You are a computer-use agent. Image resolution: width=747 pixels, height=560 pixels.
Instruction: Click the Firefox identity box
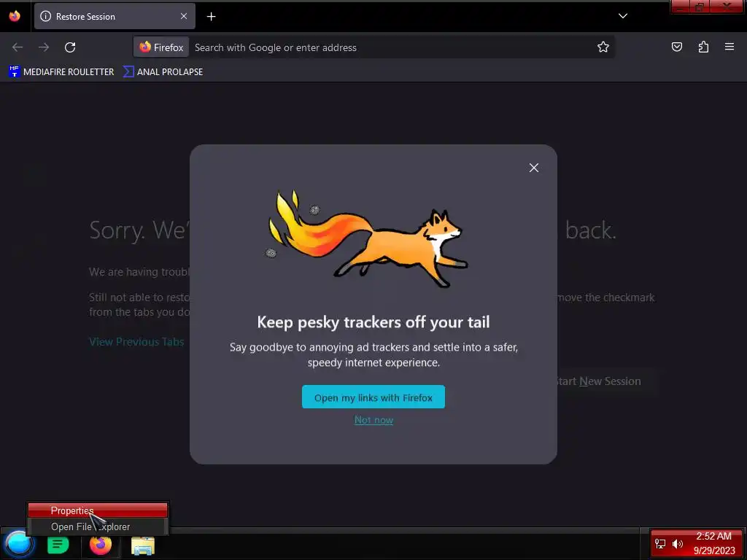(x=161, y=47)
